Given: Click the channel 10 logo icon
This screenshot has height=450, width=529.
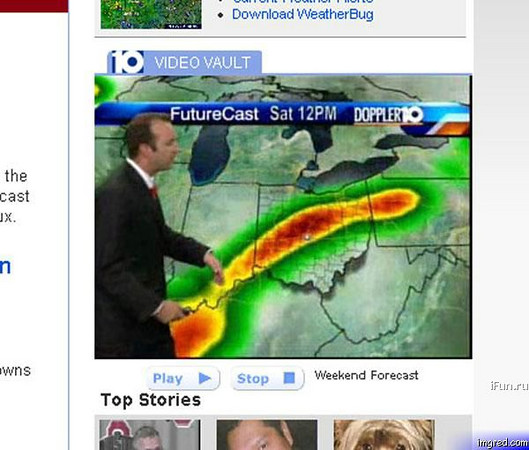Looking at the screenshot, I should coord(127,62).
